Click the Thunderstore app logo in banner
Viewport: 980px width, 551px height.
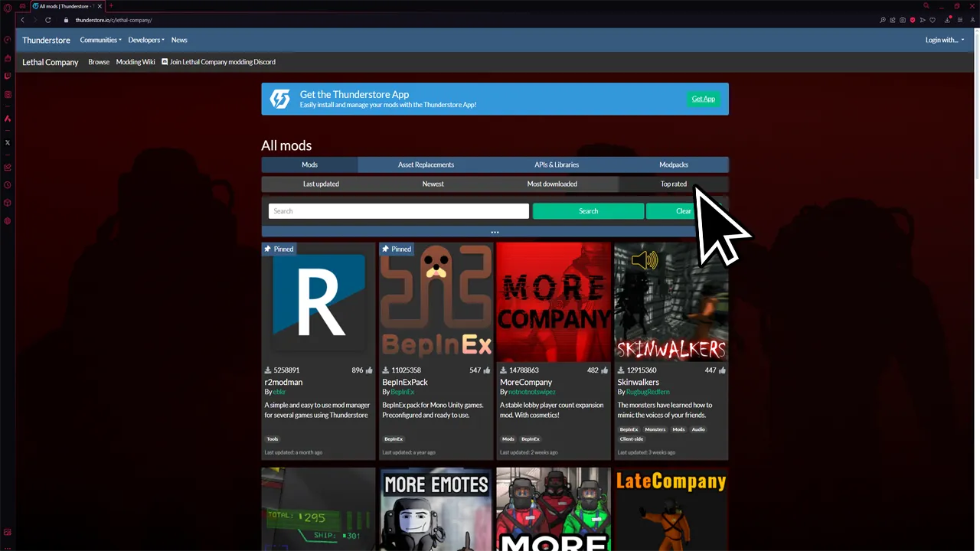pos(280,99)
